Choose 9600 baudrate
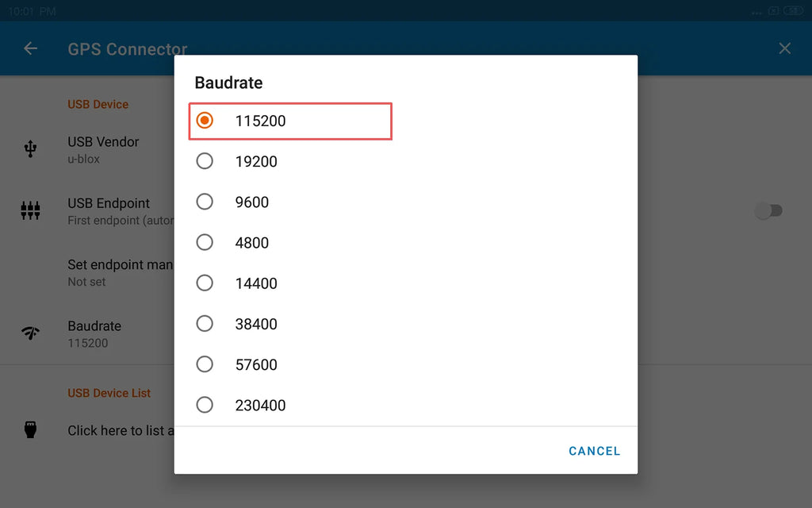The image size is (812, 508). pyautogui.click(x=405, y=202)
